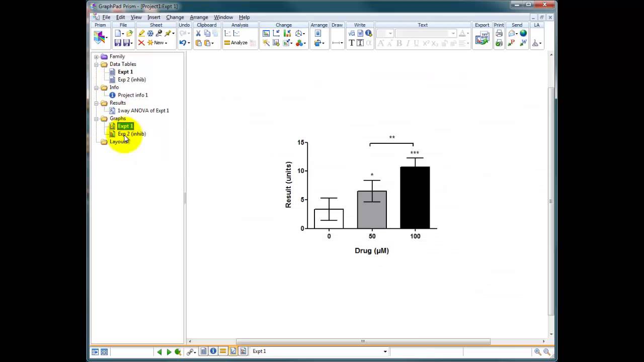Go to previous sheet with green left arrow
This screenshot has height=362, width=644.
pyautogui.click(x=160, y=352)
